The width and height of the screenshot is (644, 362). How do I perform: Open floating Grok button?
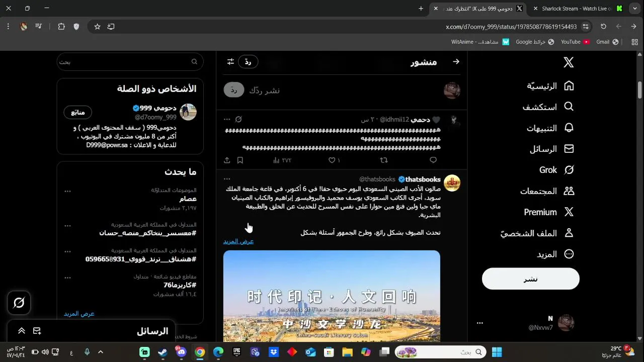coord(19,303)
